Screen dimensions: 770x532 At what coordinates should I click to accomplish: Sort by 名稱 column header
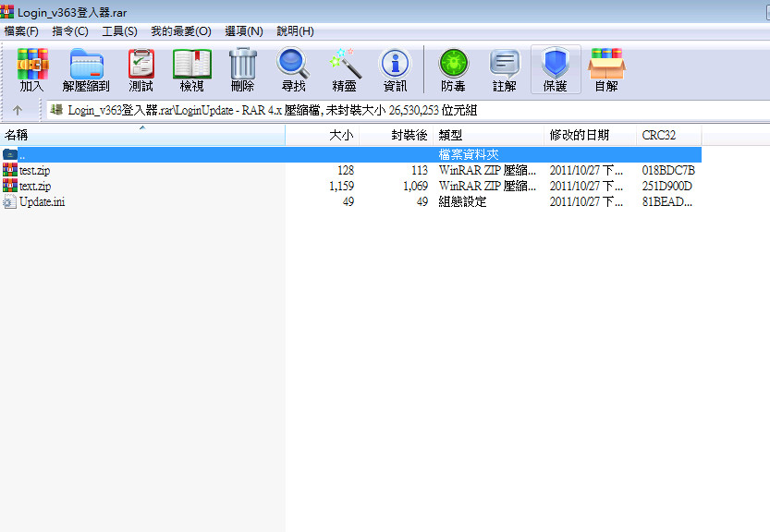coord(142,135)
